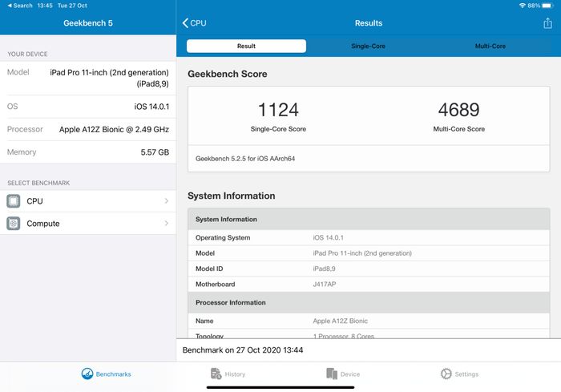Screen dimensions: 561x392
Task: Tap the sidebar Memory 5.57 GB row
Action: 88,152
